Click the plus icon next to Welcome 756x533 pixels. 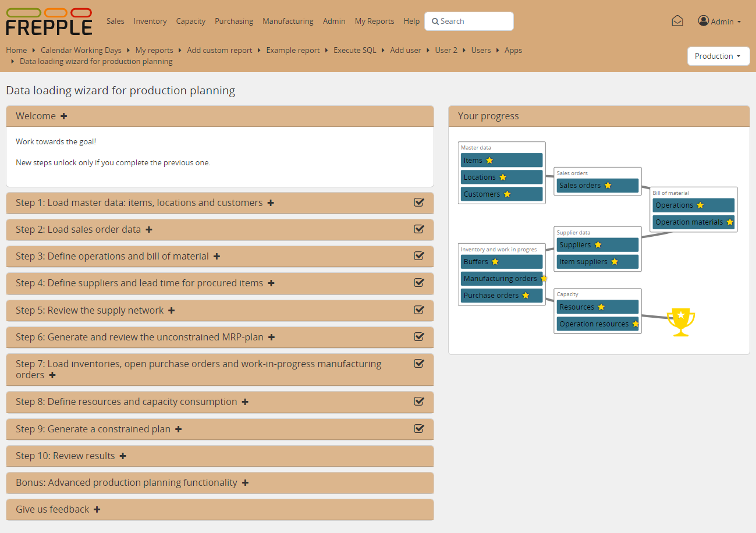click(64, 116)
